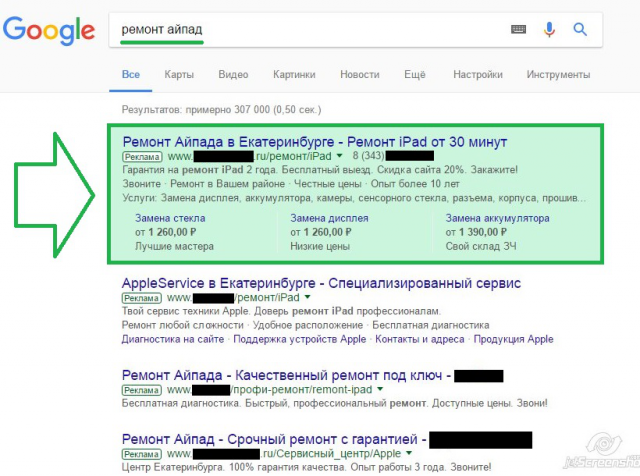Click Реклама label of AppleService ad
Image resolution: width=640 pixels, height=476 pixels.
pos(142,298)
